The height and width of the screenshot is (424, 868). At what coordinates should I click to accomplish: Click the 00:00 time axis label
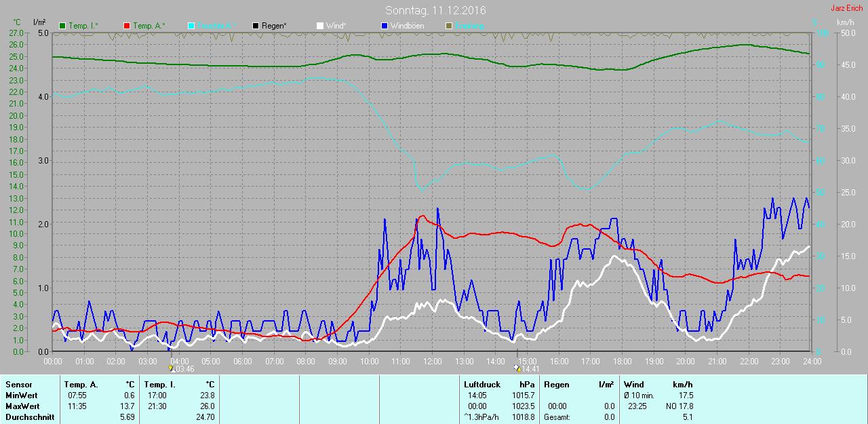(53, 361)
